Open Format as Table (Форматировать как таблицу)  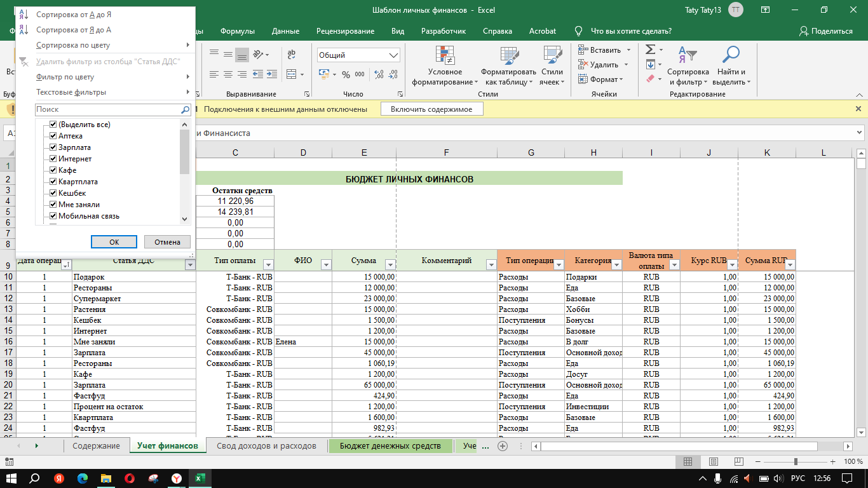click(508, 66)
